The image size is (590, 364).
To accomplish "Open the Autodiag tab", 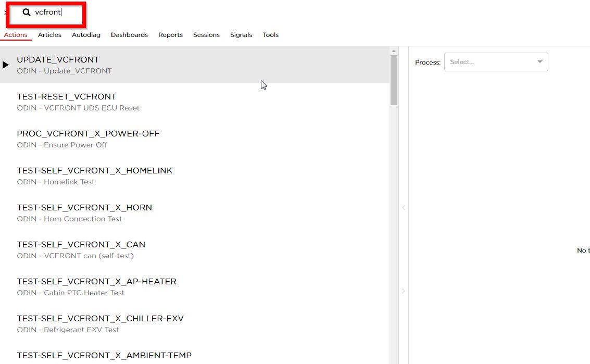I will tap(86, 35).
